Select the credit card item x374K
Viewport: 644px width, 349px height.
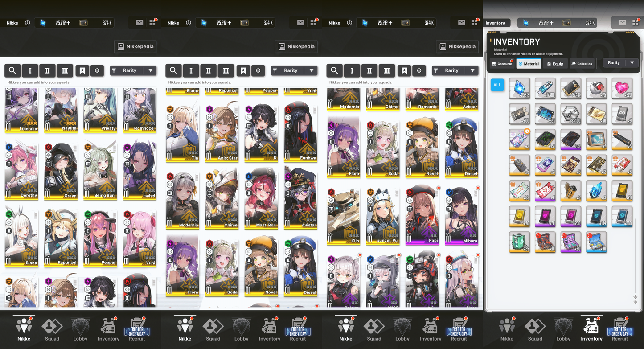coord(571,88)
